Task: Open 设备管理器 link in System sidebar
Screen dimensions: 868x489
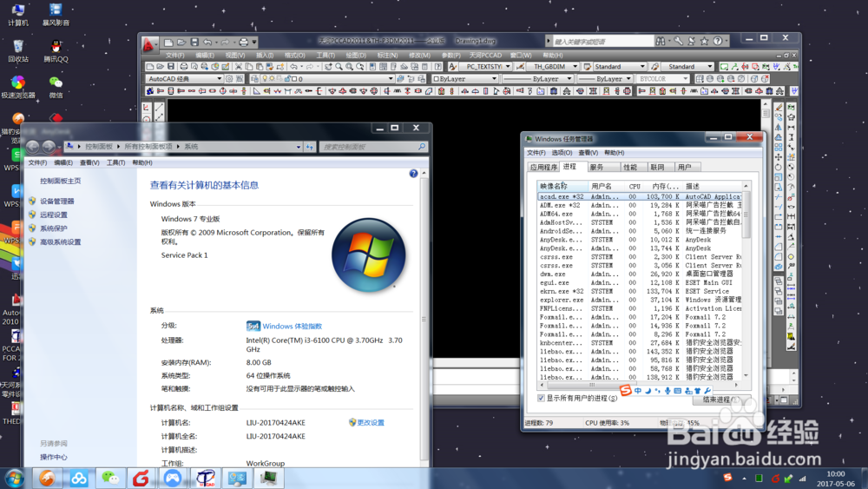Action: click(57, 201)
